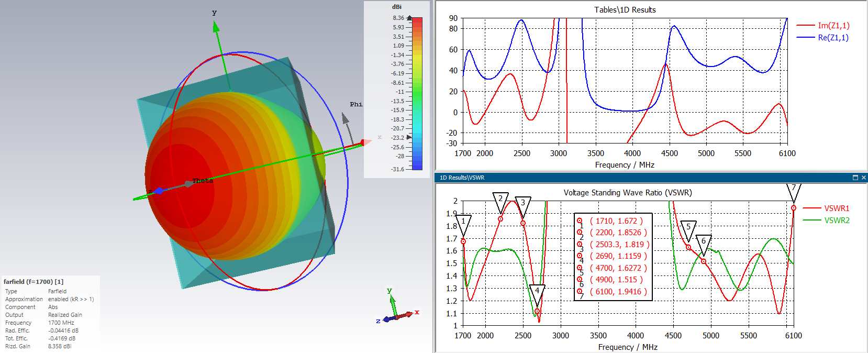
Task: Click the Frequency 1700 MHz info row
Action: [x=40, y=323]
